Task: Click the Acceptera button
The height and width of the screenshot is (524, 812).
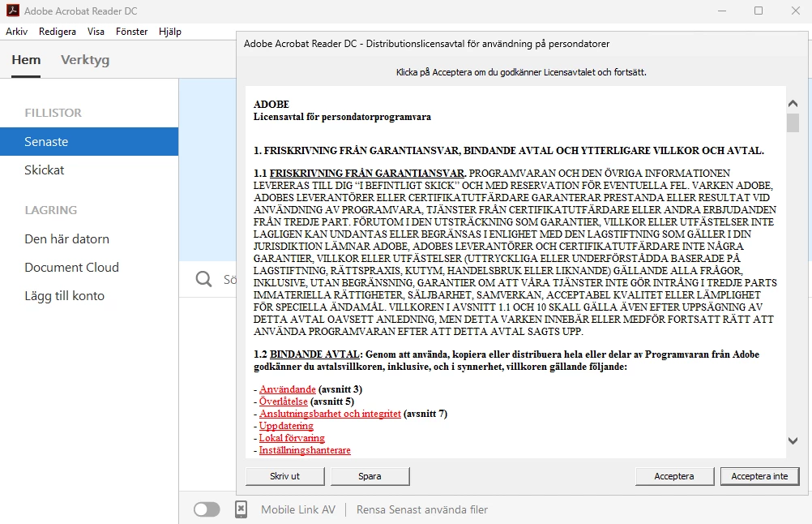Action: pyautogui.click(x=674, y=476)
